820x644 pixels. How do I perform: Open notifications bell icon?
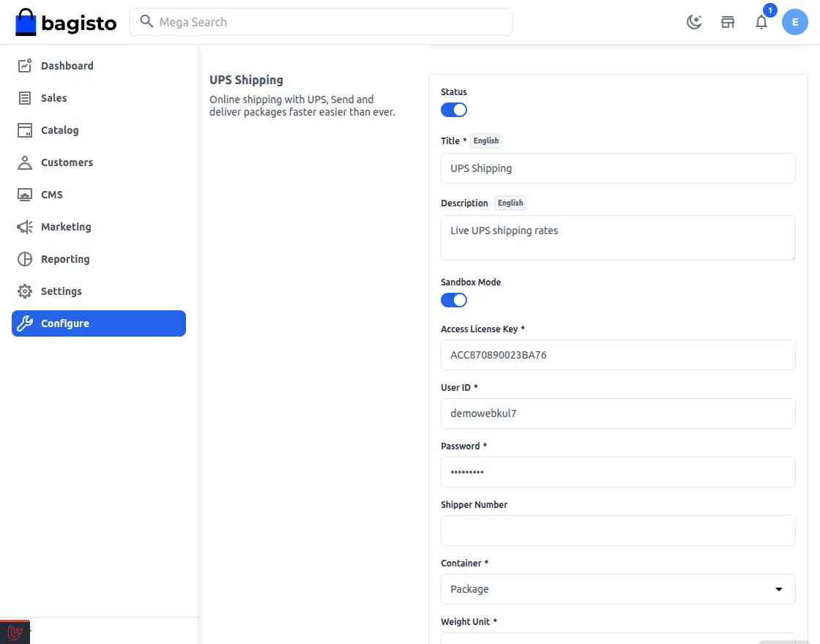tap(761, 22)
